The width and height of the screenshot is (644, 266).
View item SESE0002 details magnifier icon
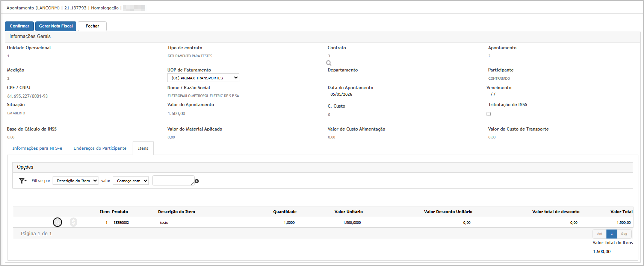[57, 222]
